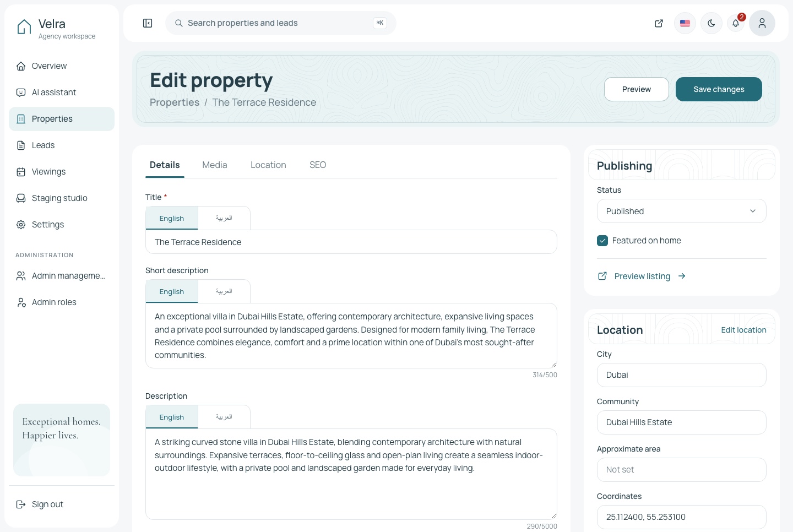The image size is (793, 532).
Task: Click the Admin management users icon
Action: pos(21,276)
